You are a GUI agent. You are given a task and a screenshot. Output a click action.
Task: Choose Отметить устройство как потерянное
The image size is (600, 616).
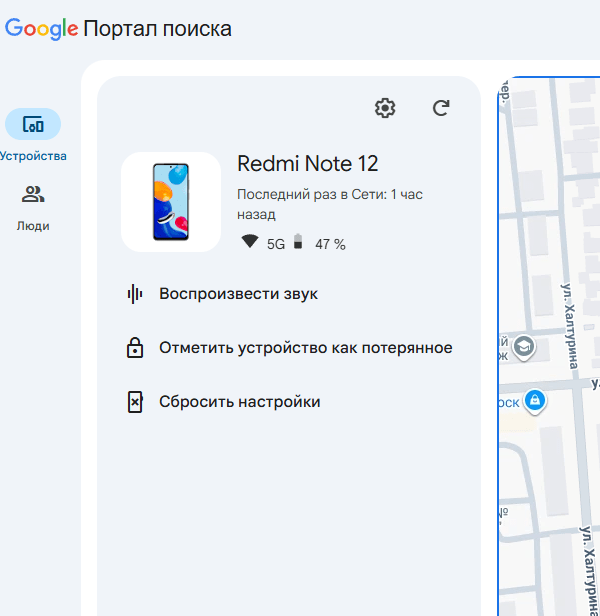point(306,348)
